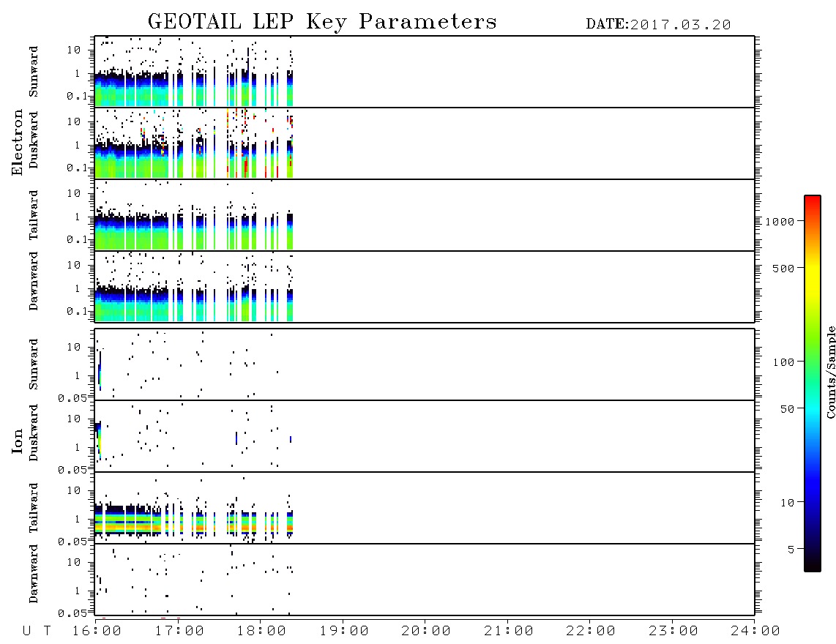Click the Electron Sunward panel label
This screenshot has height=644, width=836.
tap(34, 72)
